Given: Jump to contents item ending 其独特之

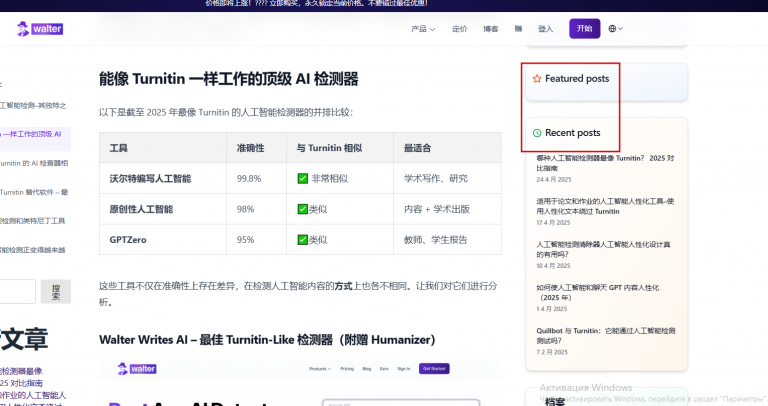Looking at the screenshot, I should [33, 105].
